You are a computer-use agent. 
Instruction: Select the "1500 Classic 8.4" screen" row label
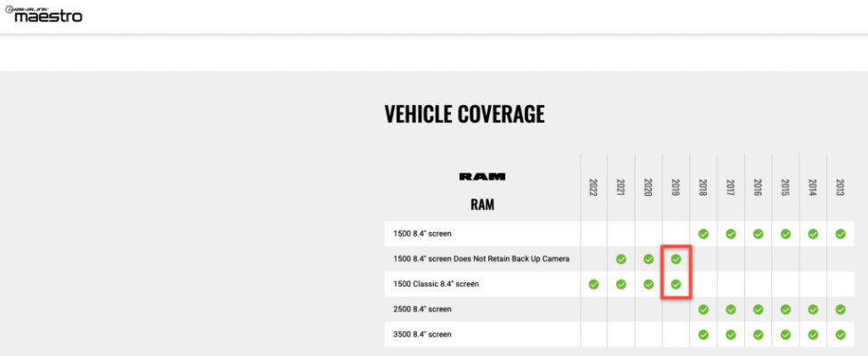click(x=436, y=284)
